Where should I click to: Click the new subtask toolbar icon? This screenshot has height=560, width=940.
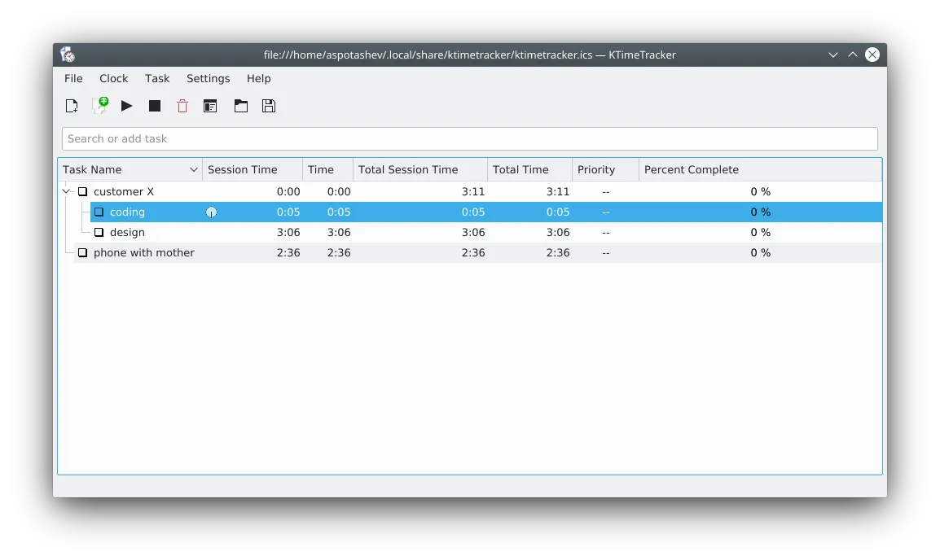coord(99,105)
